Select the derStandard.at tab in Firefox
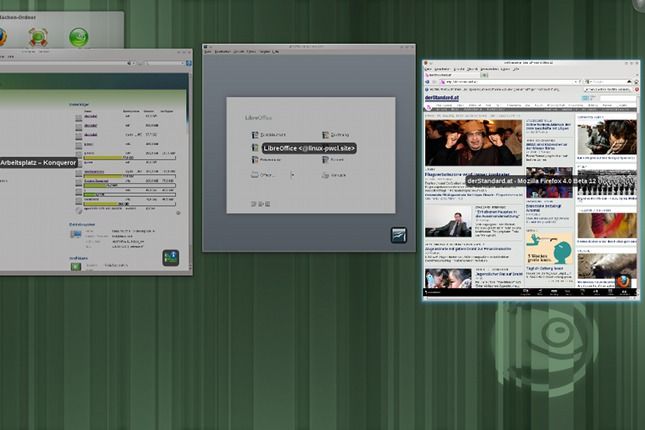The height and width of the screenshot is (430, 645). 452,75
